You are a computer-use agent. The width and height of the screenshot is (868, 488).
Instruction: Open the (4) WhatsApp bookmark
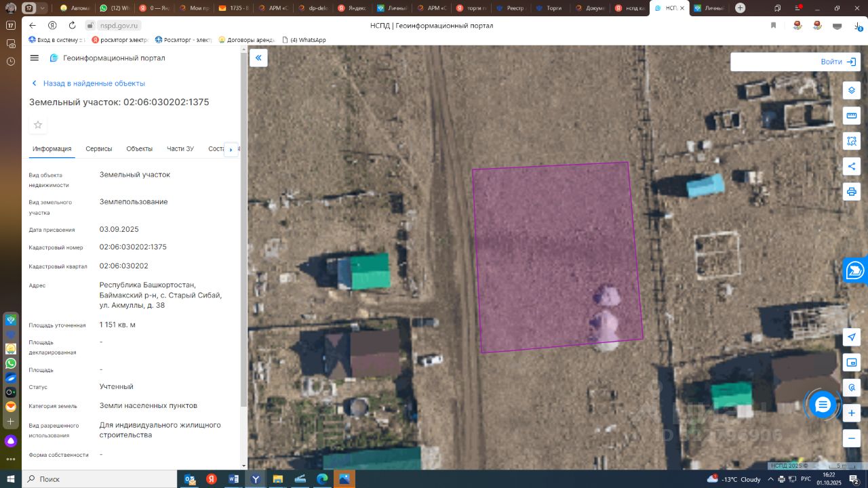[x=303, y=40]
